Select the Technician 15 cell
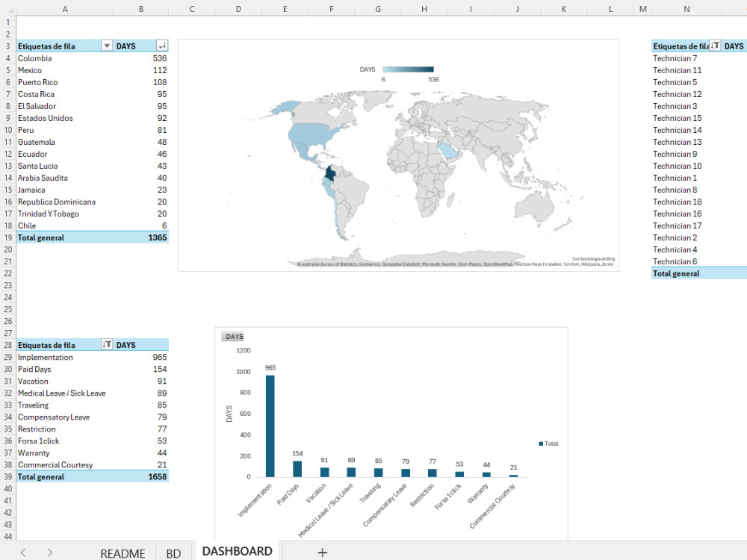Viewport: 747px width, 560px height. pos(686,118)
